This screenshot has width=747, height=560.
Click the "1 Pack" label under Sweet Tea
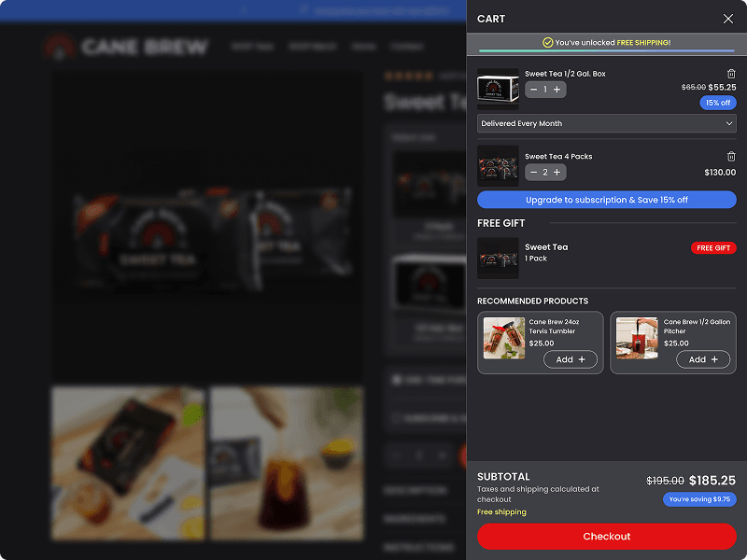(x=536, y=259)
